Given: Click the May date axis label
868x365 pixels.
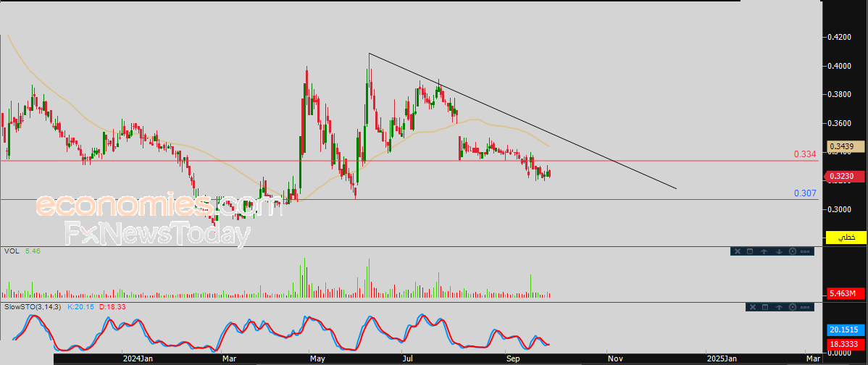Looking at the screenshot, I should click(x=318, y=359).
